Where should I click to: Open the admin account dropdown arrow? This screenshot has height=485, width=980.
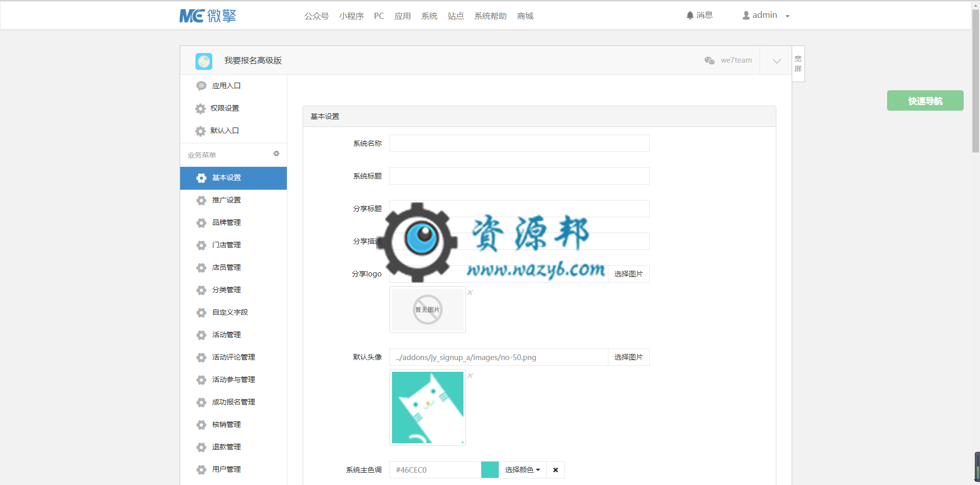point(788,16)
